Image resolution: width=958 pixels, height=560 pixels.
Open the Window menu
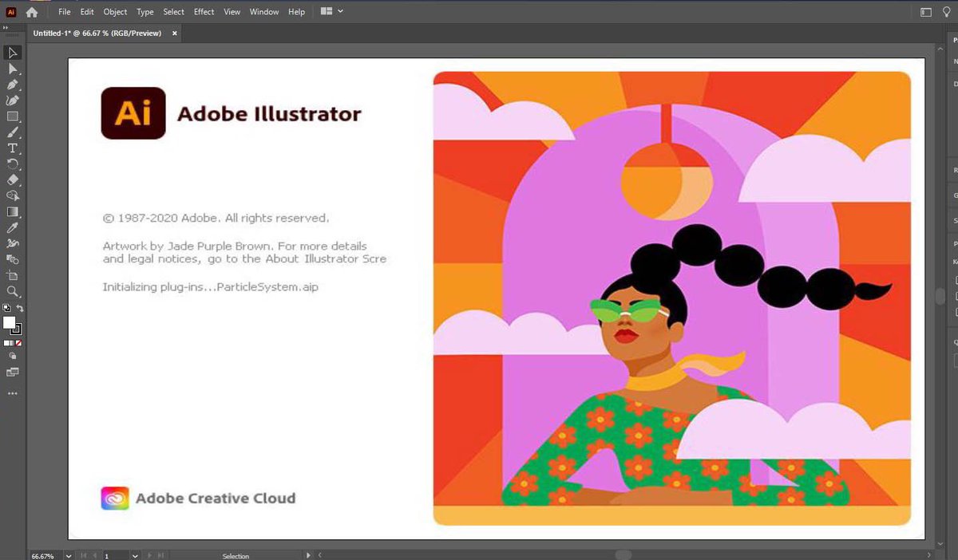(x=264, y=12)
